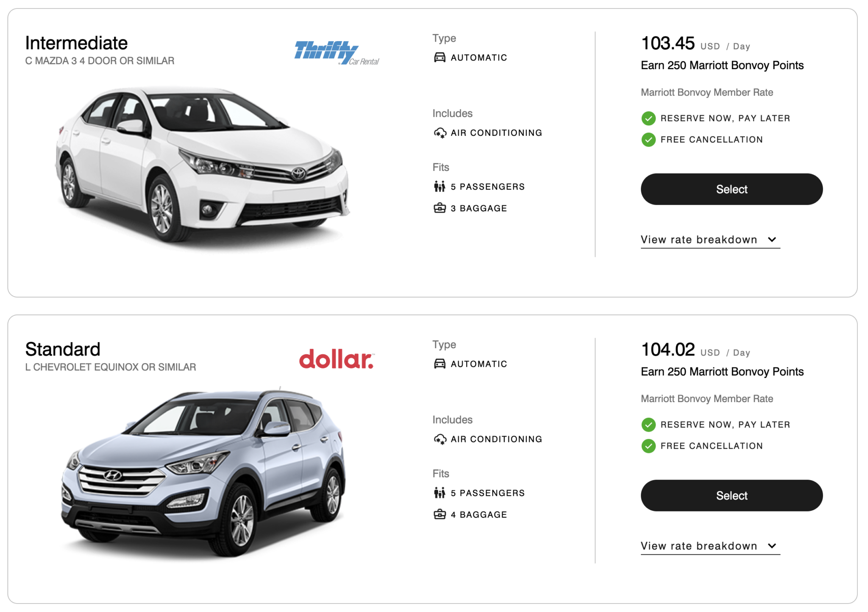Click the blue SUV car image
This screenshot has width=868, height=612.
tap(203, 471)
